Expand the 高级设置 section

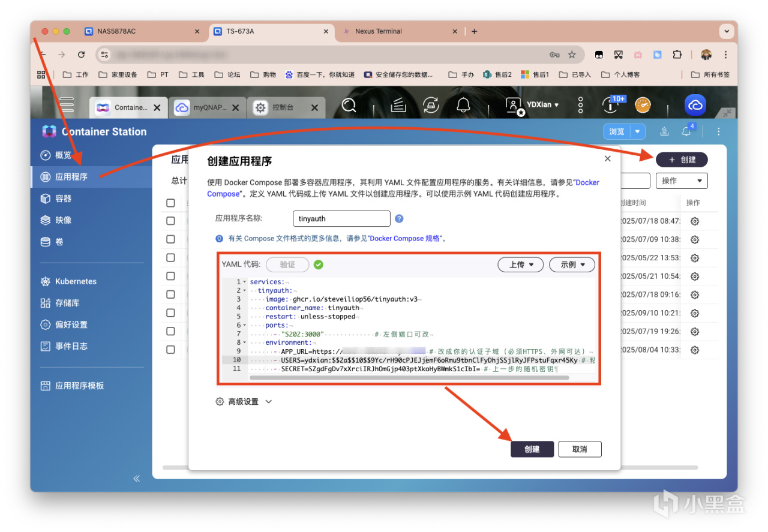[x=244, y=402]
